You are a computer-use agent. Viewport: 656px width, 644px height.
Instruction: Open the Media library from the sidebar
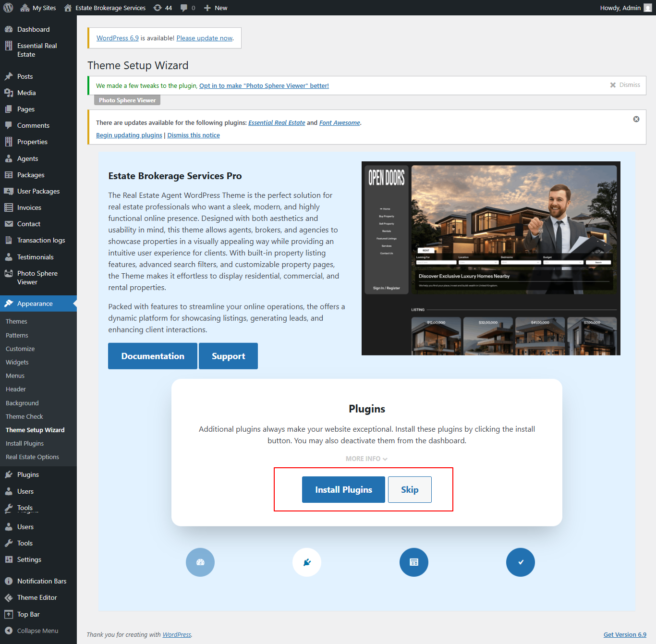point(10,93)
